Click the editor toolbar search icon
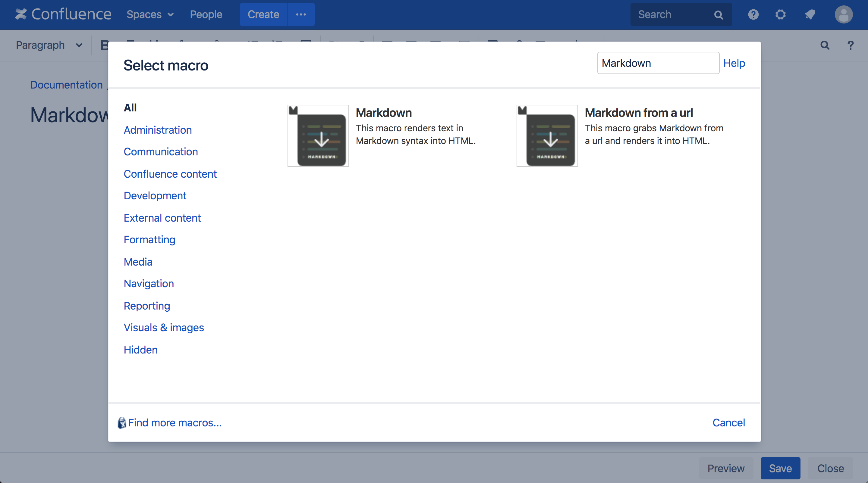The height and width of the screenshot is (483, 868). (825, 45)
